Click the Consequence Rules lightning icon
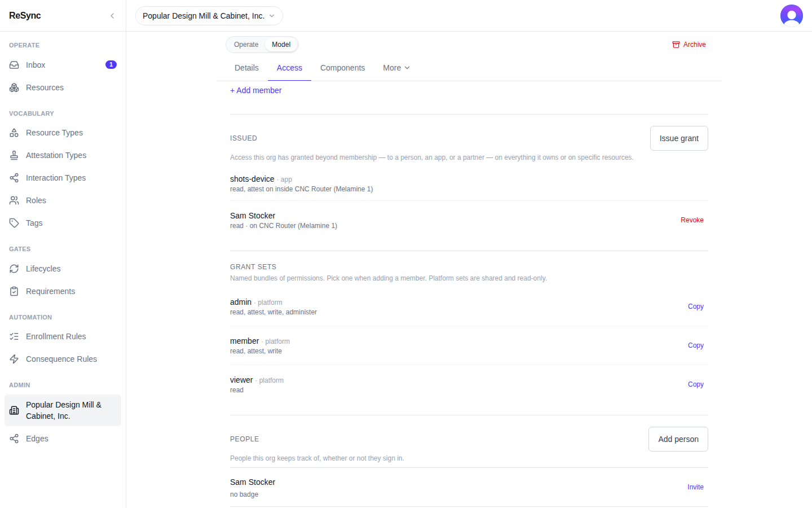 click(x=14, y=359)
